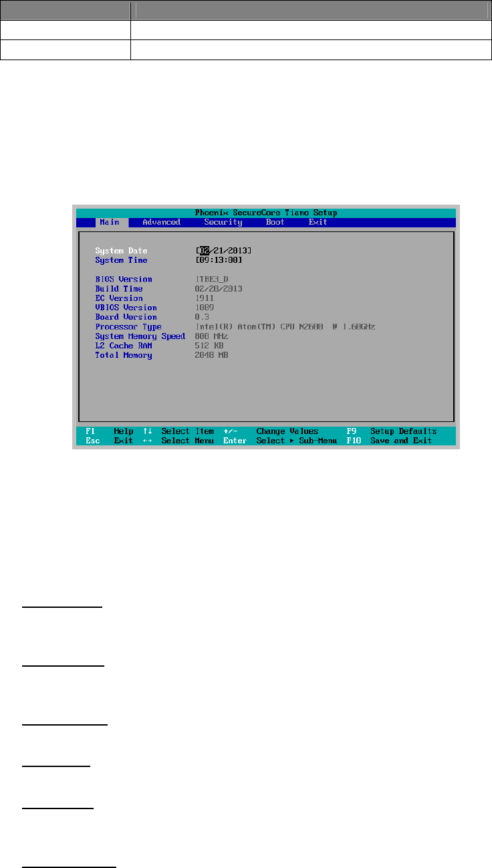Viewport: 492px width, 868px height.
Task: Click the Change Values hint
Action: (271, 431)
